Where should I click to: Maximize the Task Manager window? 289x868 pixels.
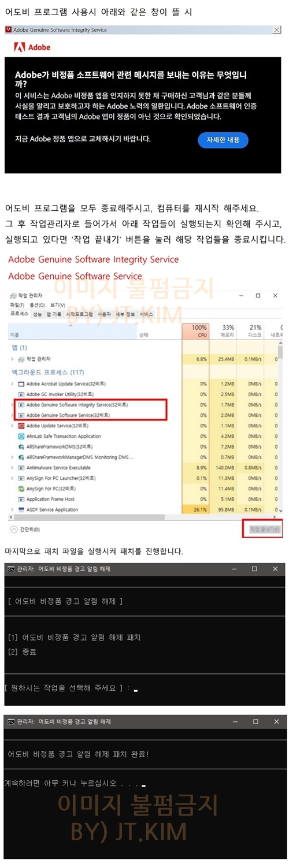[x=258, y=295]
